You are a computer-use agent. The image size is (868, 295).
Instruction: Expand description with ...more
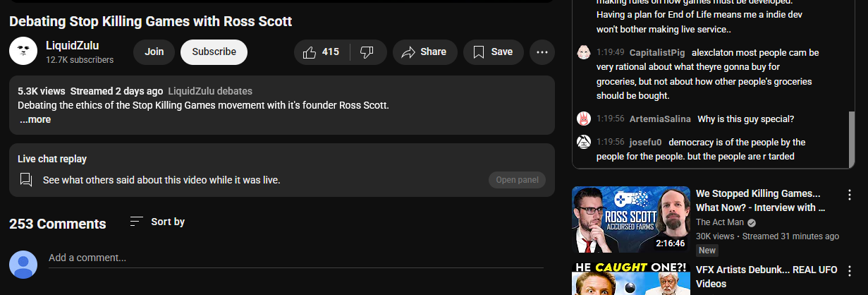click(x=35, y=119)
